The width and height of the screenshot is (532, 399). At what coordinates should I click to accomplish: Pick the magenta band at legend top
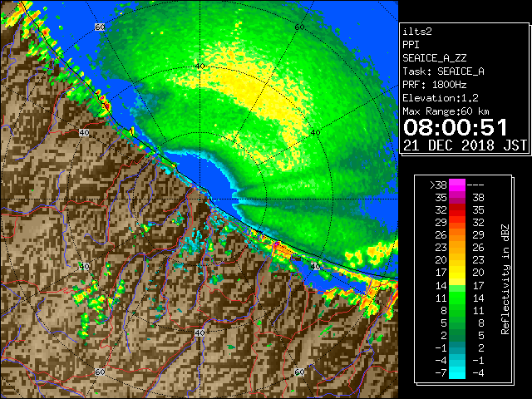(x=457, y=185)
